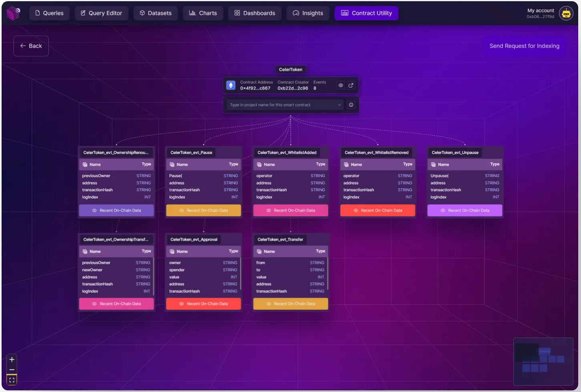Switch to the Charts tab
The image size is (581, 392).
tap(203, 13)
